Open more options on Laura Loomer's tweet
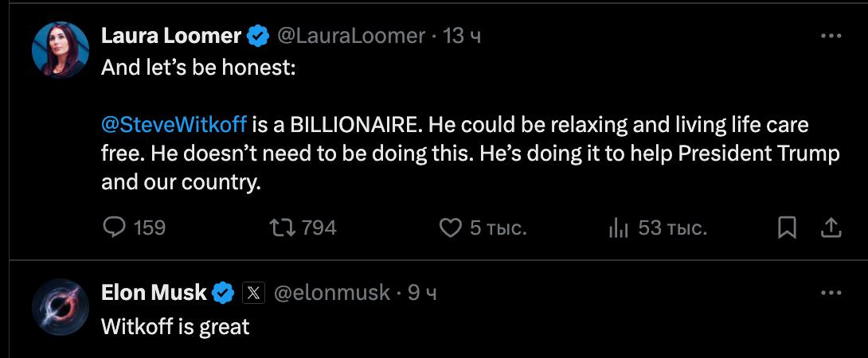This screenshot has height=358, width=868. pos(831,36)
